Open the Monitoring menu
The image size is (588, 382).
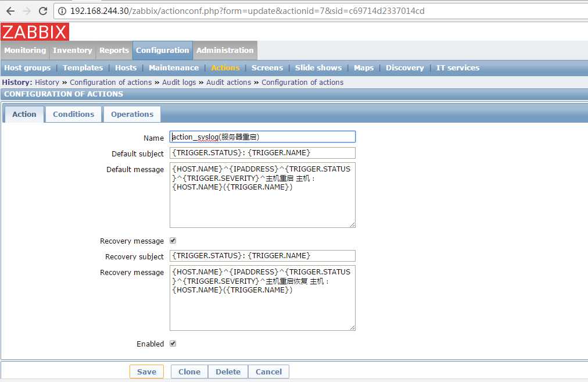click(x=25, y=50)
